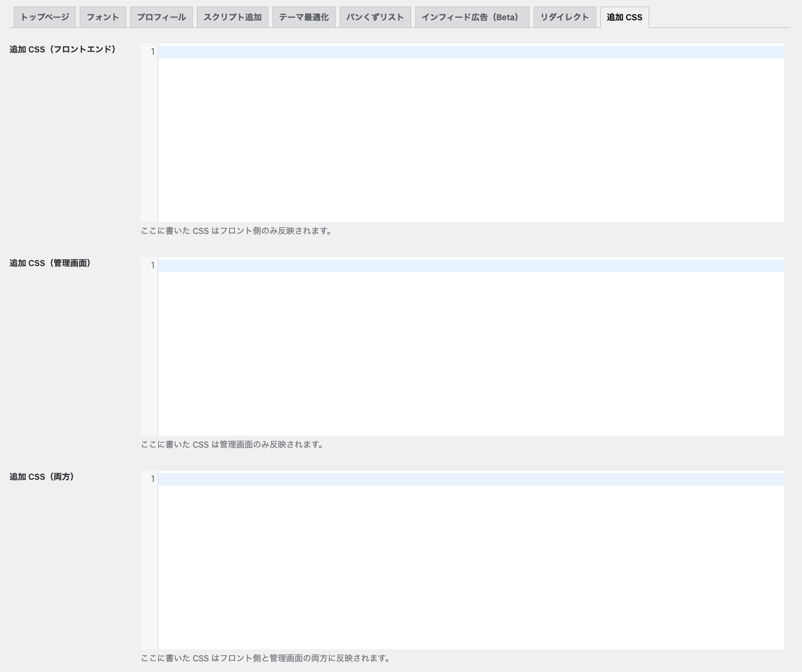Switch to the フォント tab
Viewport: 802px width, 672px height.
[x=102, y=17]
